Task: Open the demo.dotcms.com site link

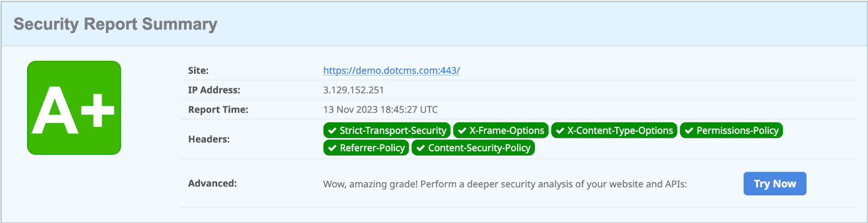Action: pyautogui.click(x=391, y=71)
